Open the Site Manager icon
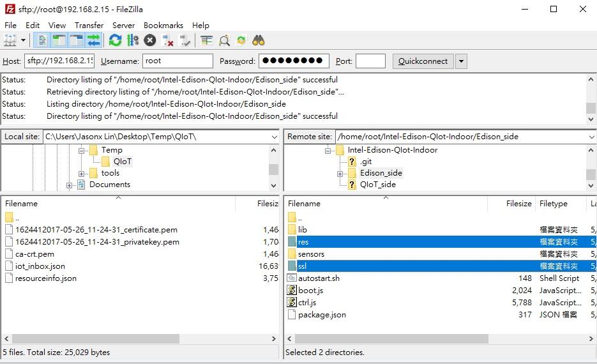Image resolution: width=597 pixels, height=364 pixels. [x=10, y=40]
